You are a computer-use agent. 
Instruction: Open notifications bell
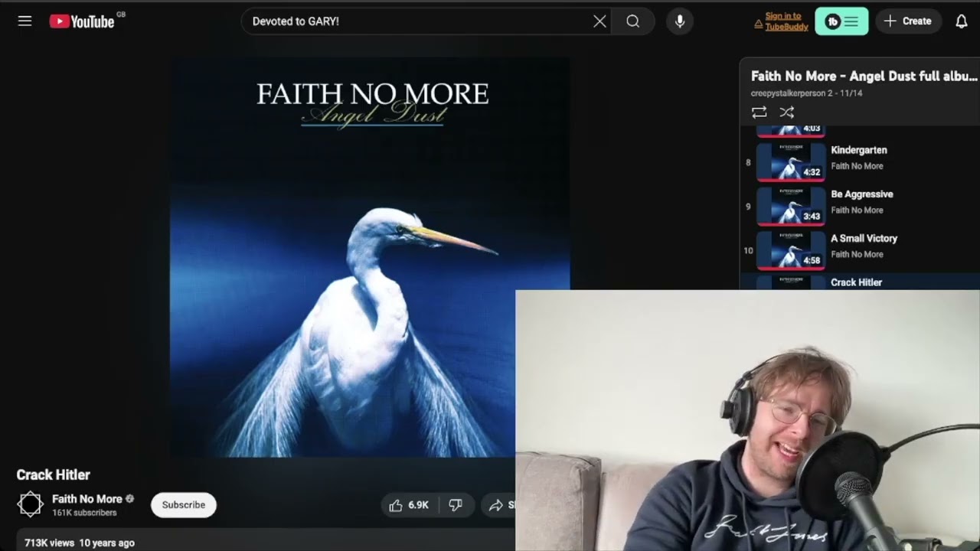(x=962, y=21)
